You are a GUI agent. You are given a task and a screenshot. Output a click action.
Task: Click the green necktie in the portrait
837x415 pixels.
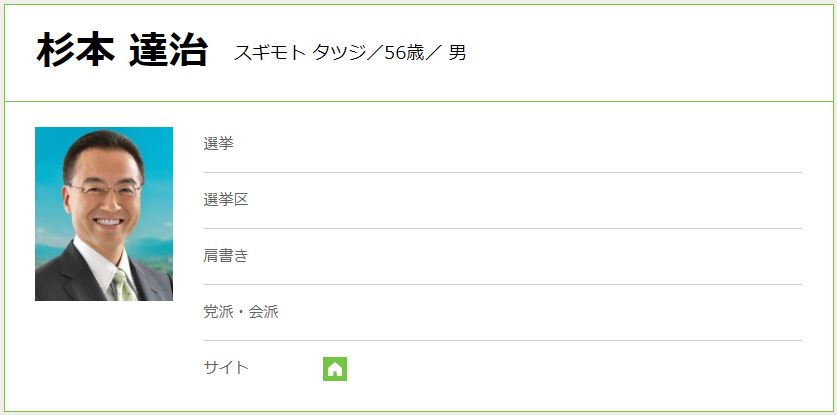(x=124, y=286)
